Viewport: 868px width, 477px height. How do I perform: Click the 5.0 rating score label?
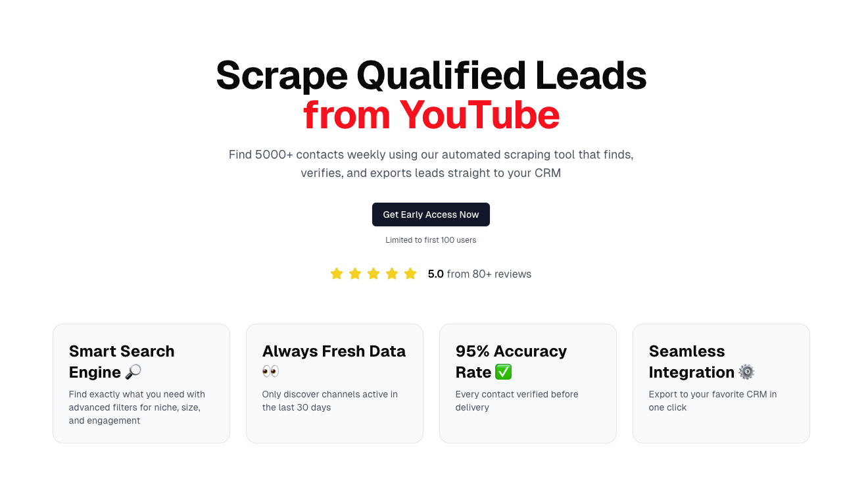click(x=435, y=274)
